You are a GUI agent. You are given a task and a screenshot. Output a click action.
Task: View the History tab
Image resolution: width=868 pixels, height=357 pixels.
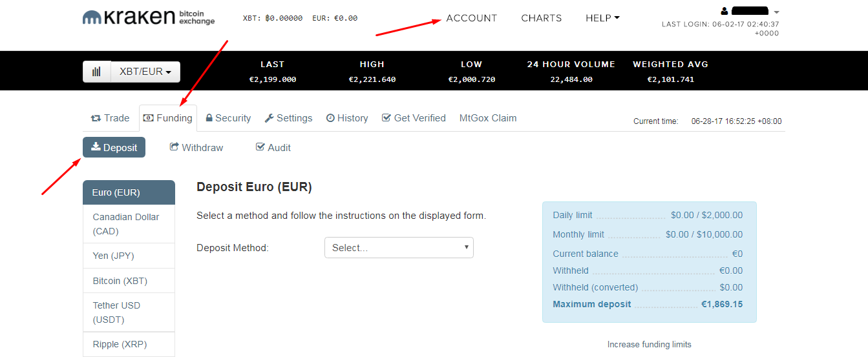(347, 118)
